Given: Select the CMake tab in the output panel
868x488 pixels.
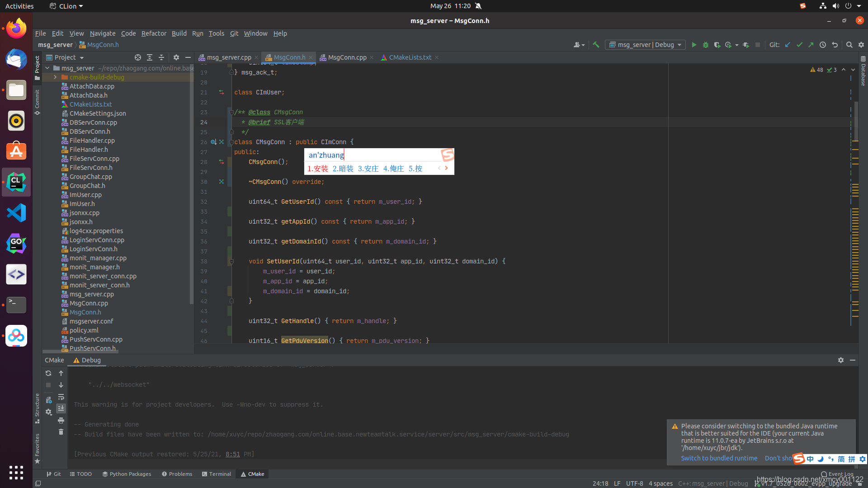Looking at the screenshot, I should [x=54, y=360].
